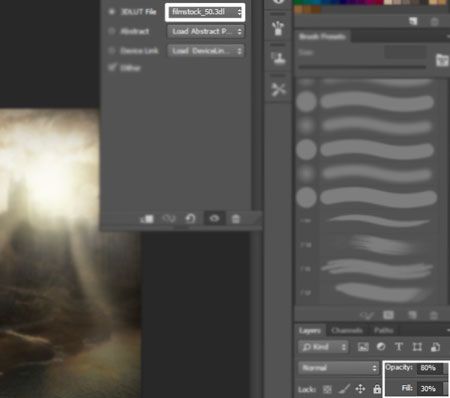Switch to the Paths tab
This screenshot has height=398, width=450.
pos(384,330)
